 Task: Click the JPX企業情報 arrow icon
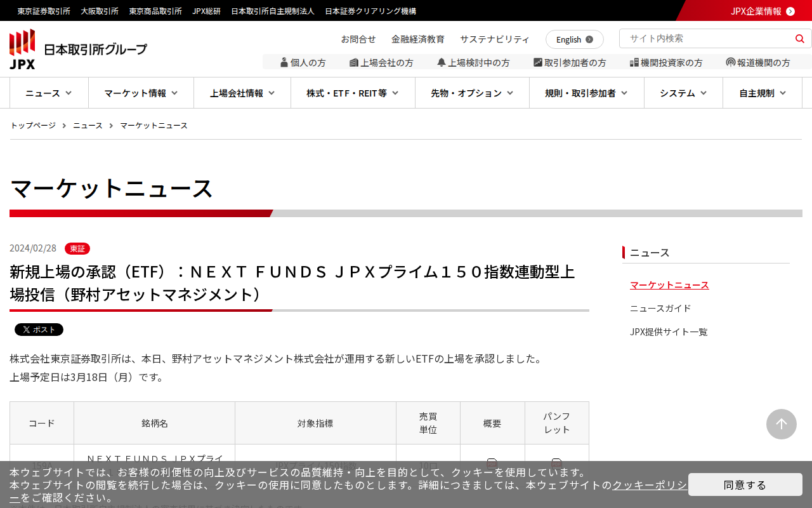(x=790, y=11)
